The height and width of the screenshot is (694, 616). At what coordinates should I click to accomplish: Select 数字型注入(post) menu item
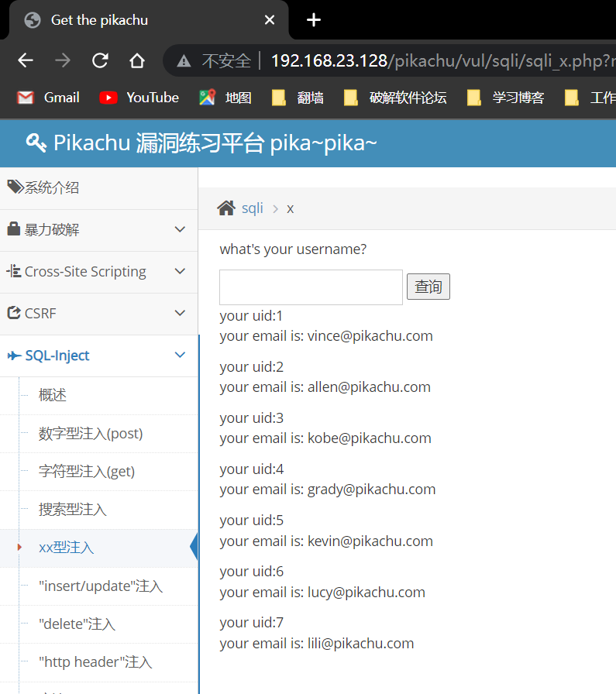91,434
